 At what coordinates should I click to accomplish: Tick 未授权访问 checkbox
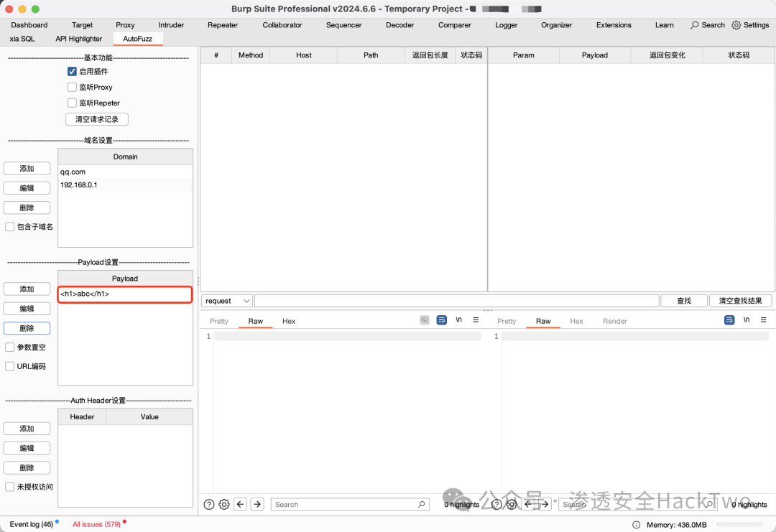click(9, 487)
